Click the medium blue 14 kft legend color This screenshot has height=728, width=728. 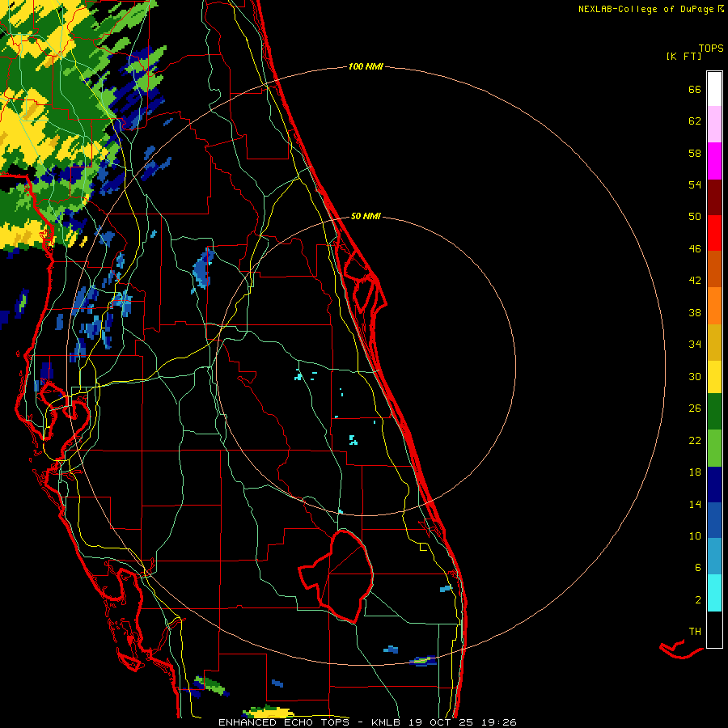[x=714, y=520]
